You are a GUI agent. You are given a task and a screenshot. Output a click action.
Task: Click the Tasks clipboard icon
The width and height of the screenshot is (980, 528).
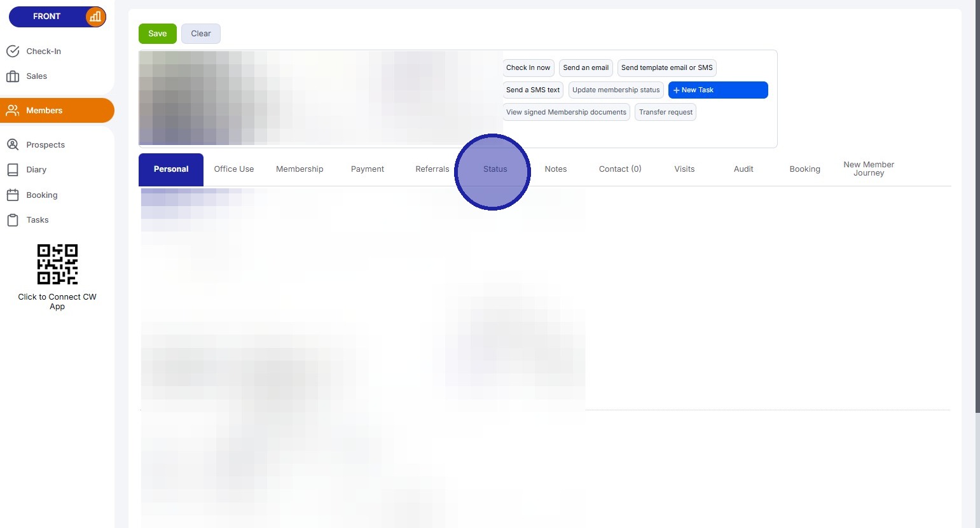tap(13, 220)
